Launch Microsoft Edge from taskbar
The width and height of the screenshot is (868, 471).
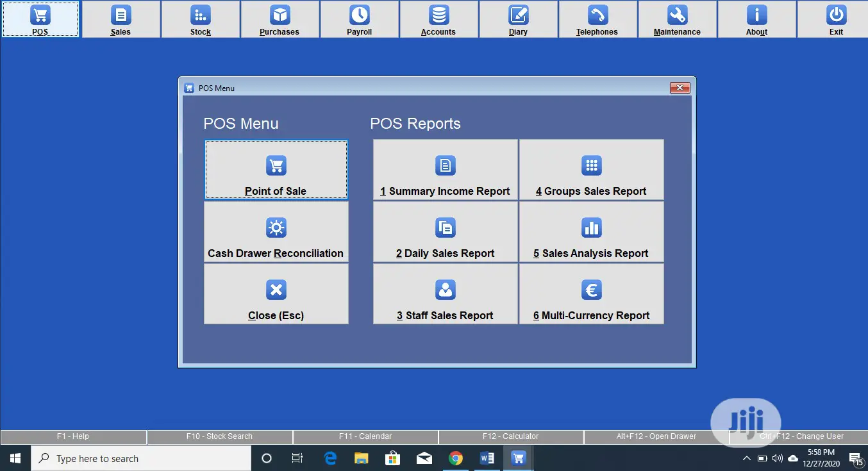[x=330, y=458]
